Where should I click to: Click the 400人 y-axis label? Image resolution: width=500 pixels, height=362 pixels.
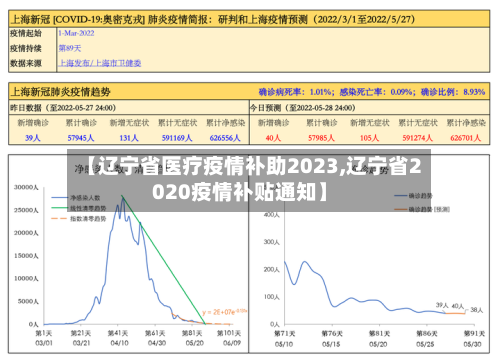coord(271,215)
